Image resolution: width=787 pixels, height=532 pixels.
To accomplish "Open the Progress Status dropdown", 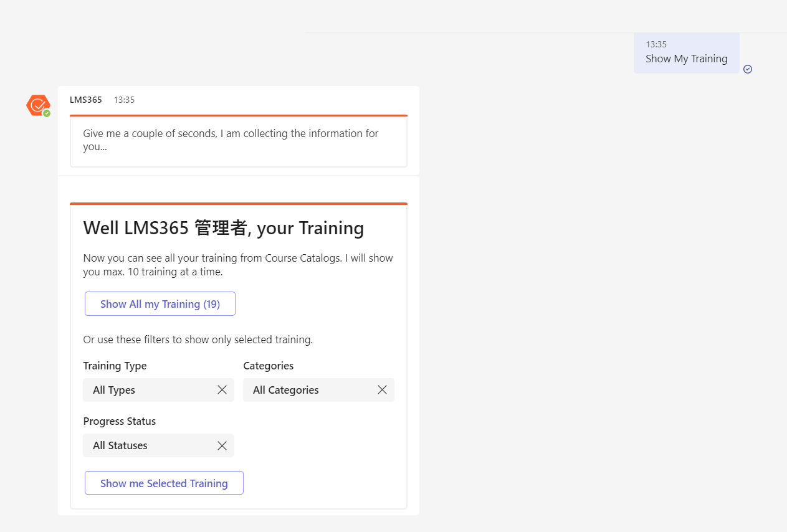I will pos(158,445).
